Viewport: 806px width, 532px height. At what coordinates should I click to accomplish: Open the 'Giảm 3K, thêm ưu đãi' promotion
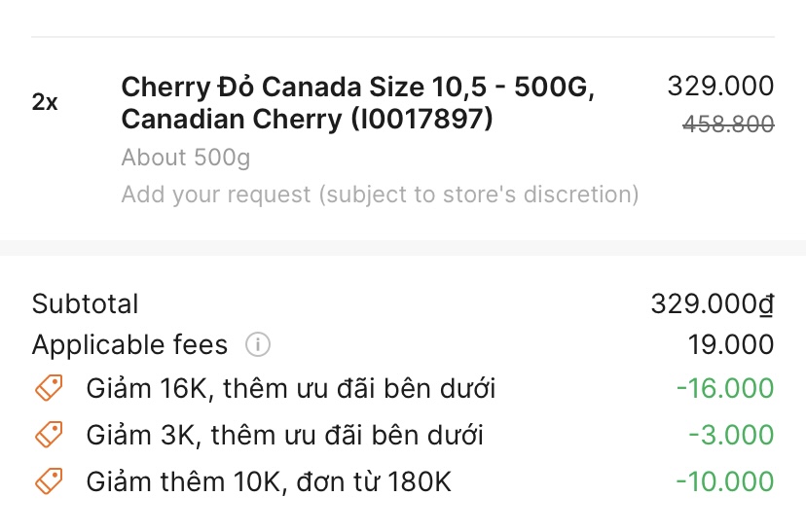pyautogui.click(x=285, y=435)
